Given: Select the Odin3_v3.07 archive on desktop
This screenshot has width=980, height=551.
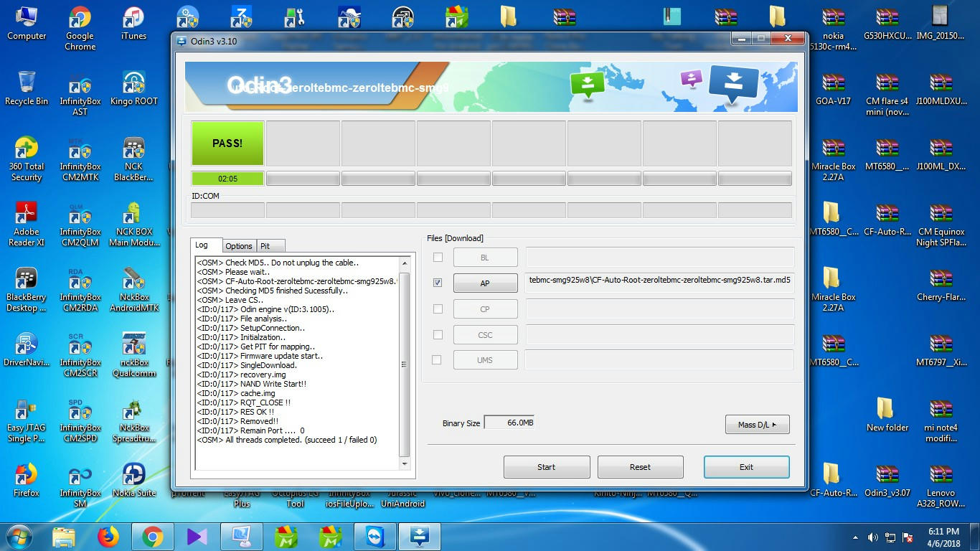Looking at the screenshot, I should pos(887,480).
